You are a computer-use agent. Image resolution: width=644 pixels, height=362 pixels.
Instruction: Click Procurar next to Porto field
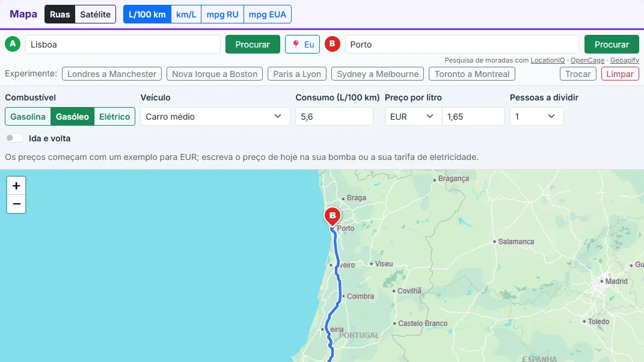[612, 44]
